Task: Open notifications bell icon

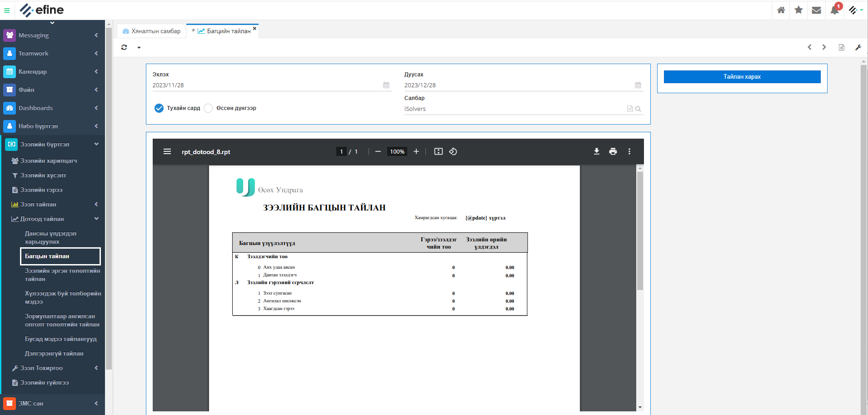Action: coord(835,10)
